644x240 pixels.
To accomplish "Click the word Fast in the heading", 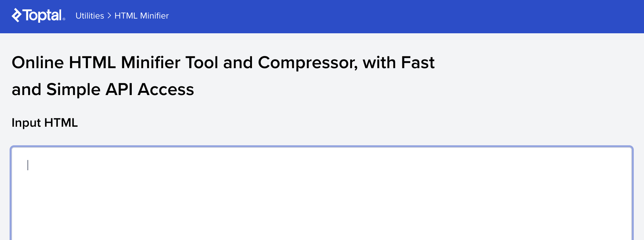I will pyautogui.click(x=418, y=62).
